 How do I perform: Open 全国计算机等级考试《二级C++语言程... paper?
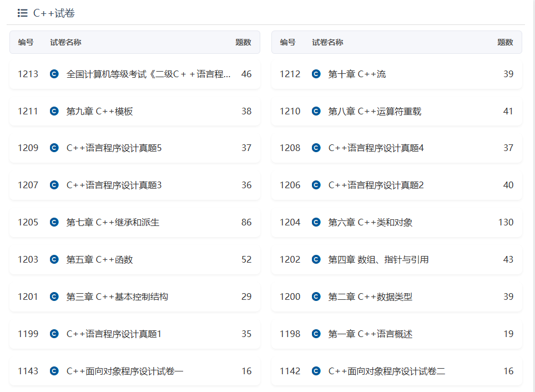[x=148, y=74]
